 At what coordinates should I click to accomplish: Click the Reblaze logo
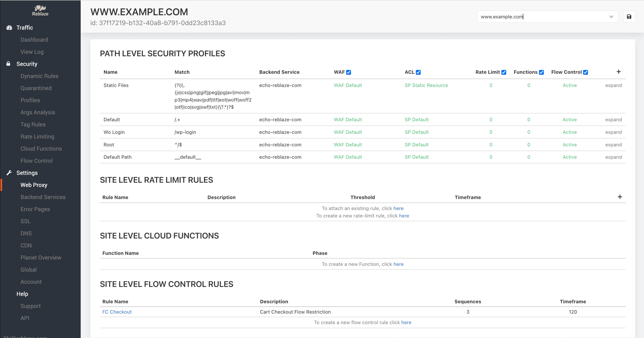coord(40,10)
